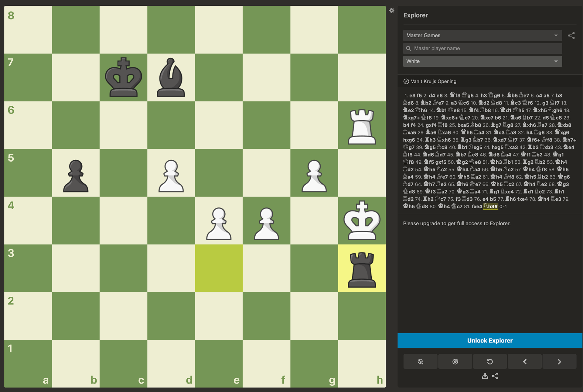The image size is (583, 392).
Task: Jump to Black's reply hxg6
Action: [x=409, y=140]
